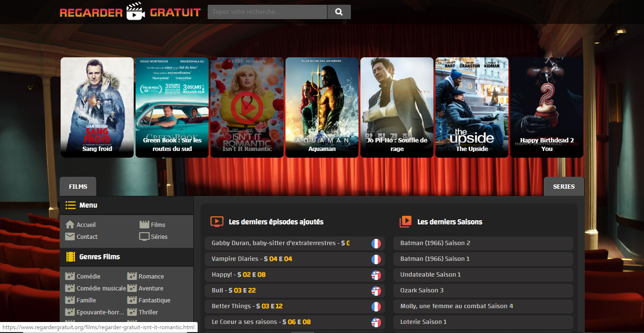Focus the Tapez votre recherche search field

click(x=267, y=12)
